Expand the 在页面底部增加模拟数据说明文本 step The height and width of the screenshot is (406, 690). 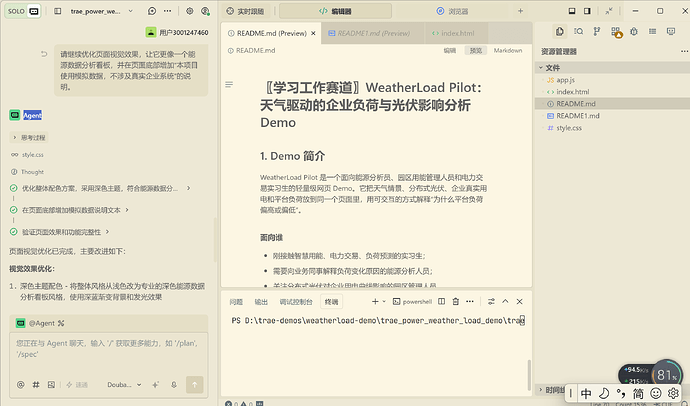click(70, 210)
